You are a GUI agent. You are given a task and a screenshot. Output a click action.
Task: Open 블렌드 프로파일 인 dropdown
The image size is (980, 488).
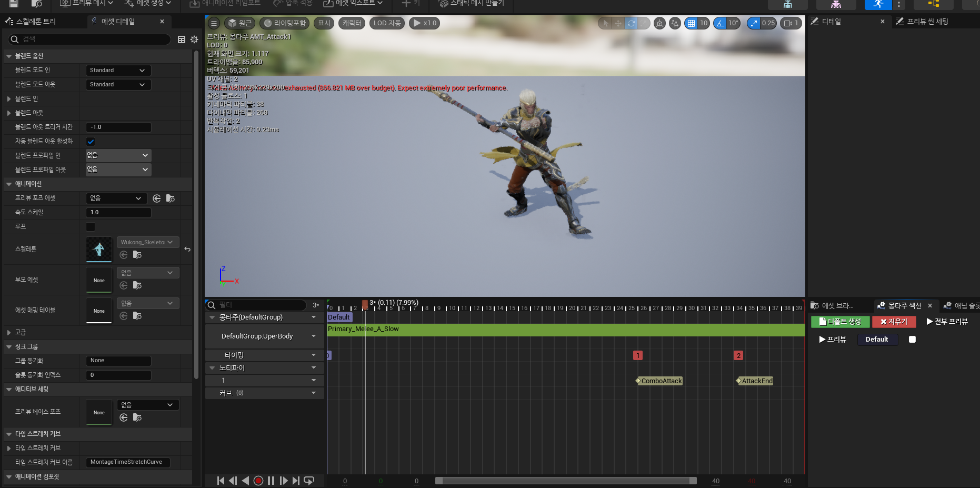(118, 155)
